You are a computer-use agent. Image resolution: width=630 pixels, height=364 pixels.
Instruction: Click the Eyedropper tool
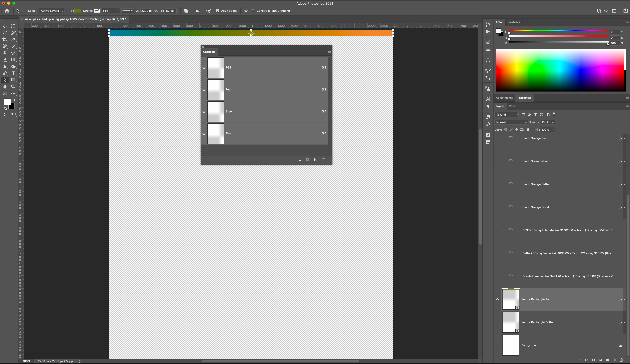[13, 40]
